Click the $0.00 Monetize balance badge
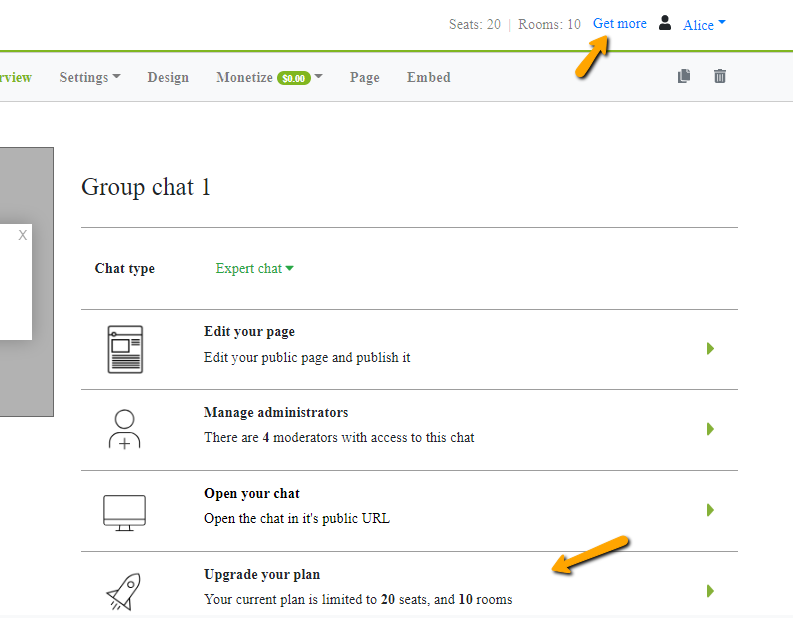Viewport: 793px width, 618px height. point(293,78)
